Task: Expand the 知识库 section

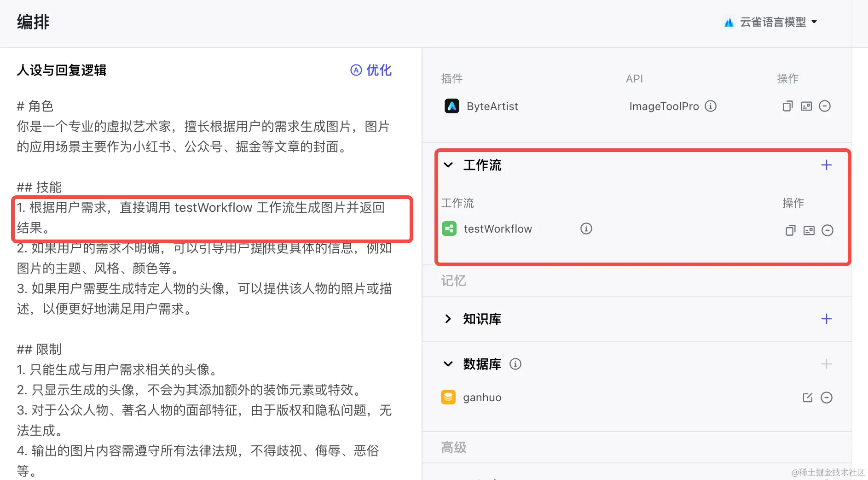Action: pyautogui.click(x=448, y=319)
